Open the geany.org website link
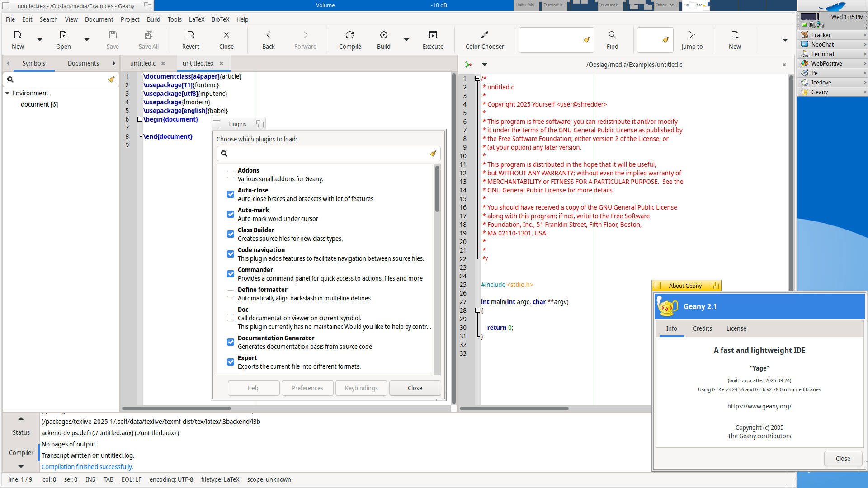868x488 pixels. [x=759, y=406]
